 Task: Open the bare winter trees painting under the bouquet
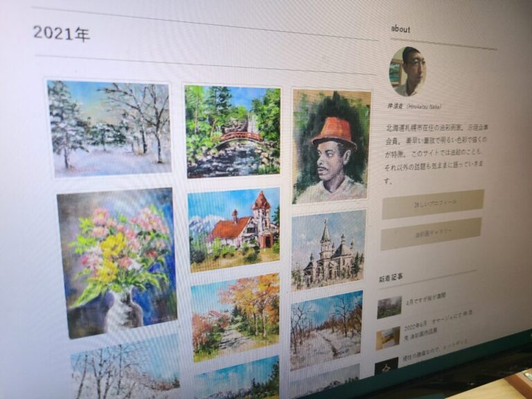pos(125,368)
